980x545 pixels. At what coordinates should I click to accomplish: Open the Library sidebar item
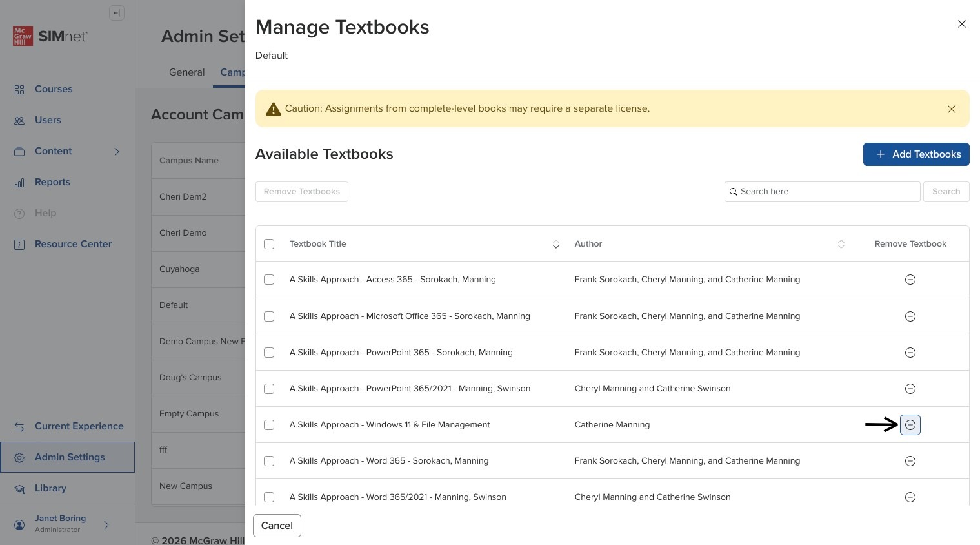click(50, 488)
